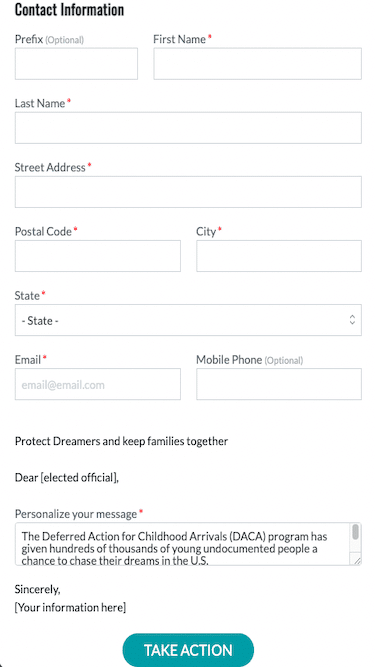Click inside the Personalize your message textarea
Viewport: 375px width, 667px height.
pyautogui.click(x=183, y=544)
